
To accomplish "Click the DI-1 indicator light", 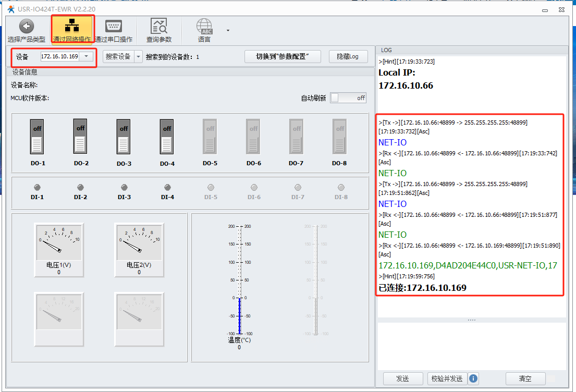I will [x=37, y=188].
